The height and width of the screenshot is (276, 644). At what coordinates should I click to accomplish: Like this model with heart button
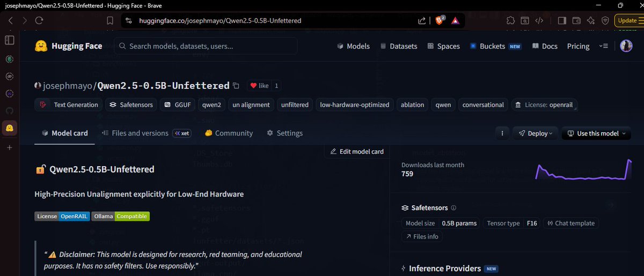tap(260, 86)
